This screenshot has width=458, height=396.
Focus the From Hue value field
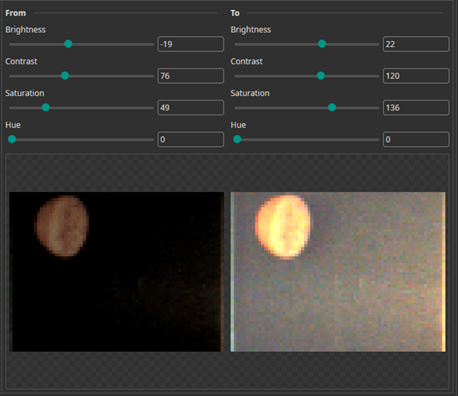[191, 139]
